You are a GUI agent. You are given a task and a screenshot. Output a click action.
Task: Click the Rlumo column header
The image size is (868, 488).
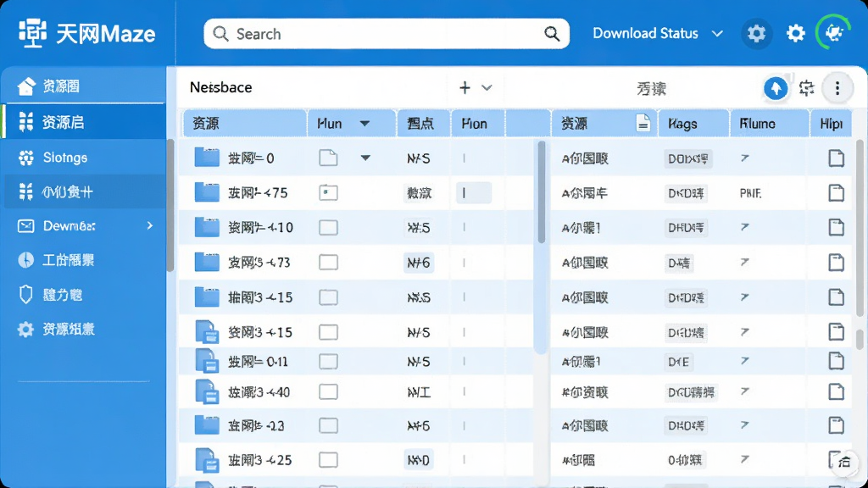click(x=770, y=123)
